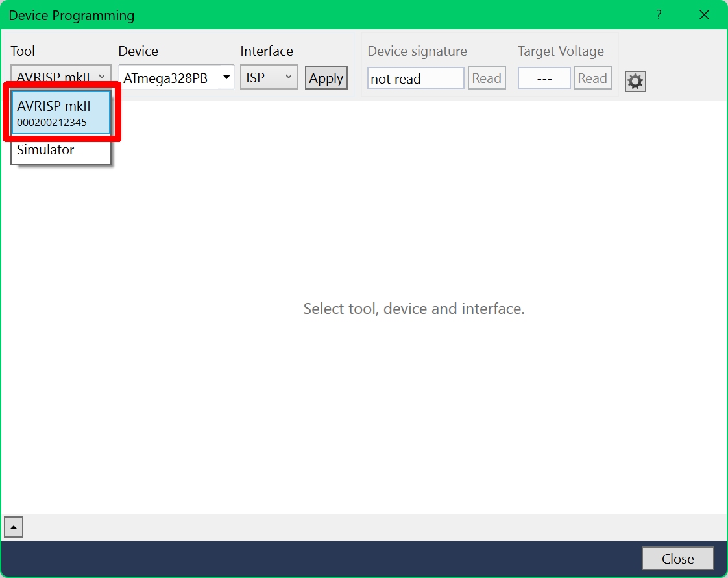Expand the ISP Interface dropdown chevron
The width and height of the screenshot is (728, 578).
pos(288,77)
